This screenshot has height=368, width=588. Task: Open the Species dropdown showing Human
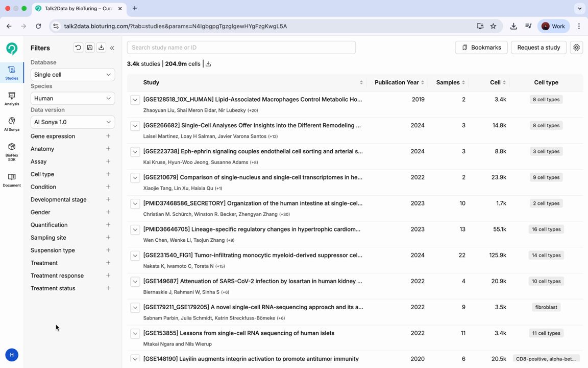pyautogui.click(x=73, y=98)
